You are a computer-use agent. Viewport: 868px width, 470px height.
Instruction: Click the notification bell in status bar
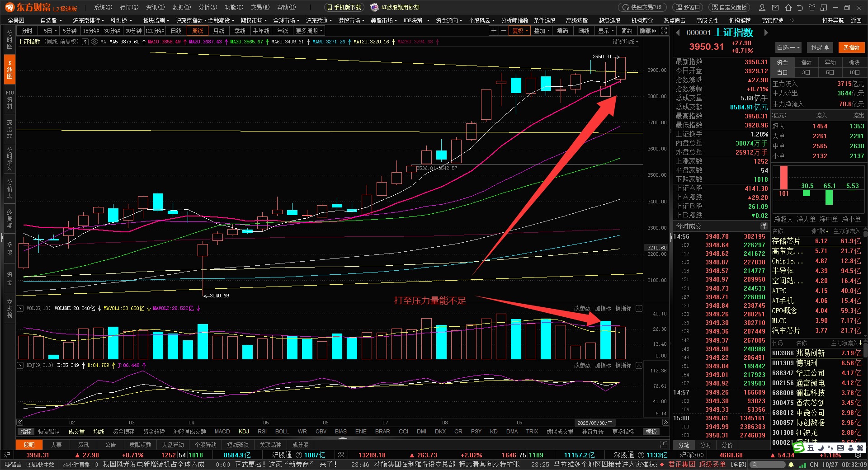point(791,465)
